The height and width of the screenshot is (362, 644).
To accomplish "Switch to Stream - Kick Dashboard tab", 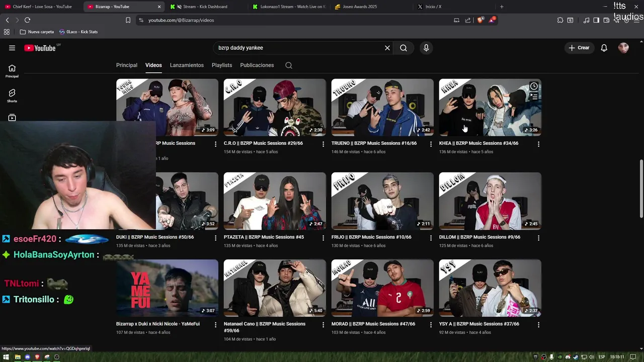I will tap(205, 7).
